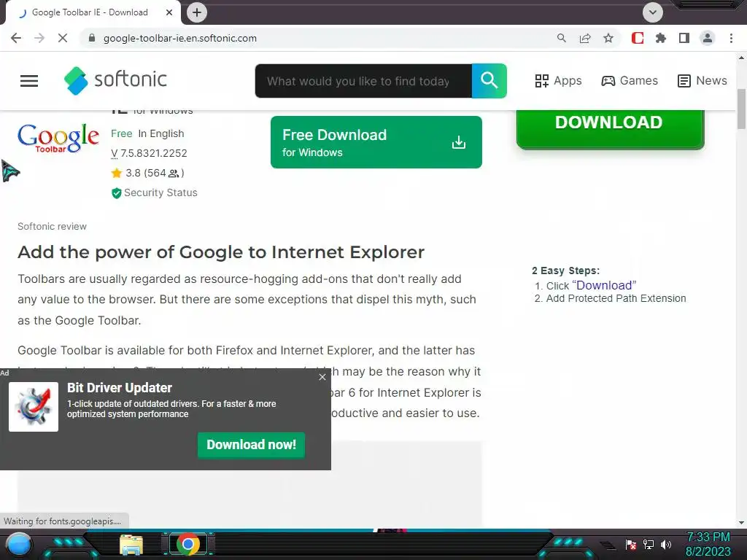Click the Download now! ad button
The image size is (747, 560).
pos(251,445)
